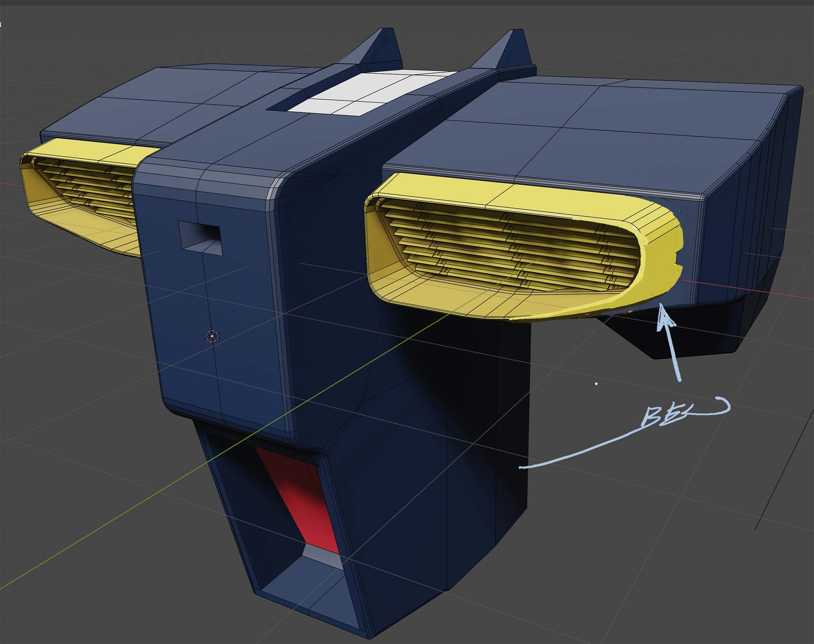Click the notch in right yellow rim
This screenshot has height=644, width=814.
coord(678,259)
